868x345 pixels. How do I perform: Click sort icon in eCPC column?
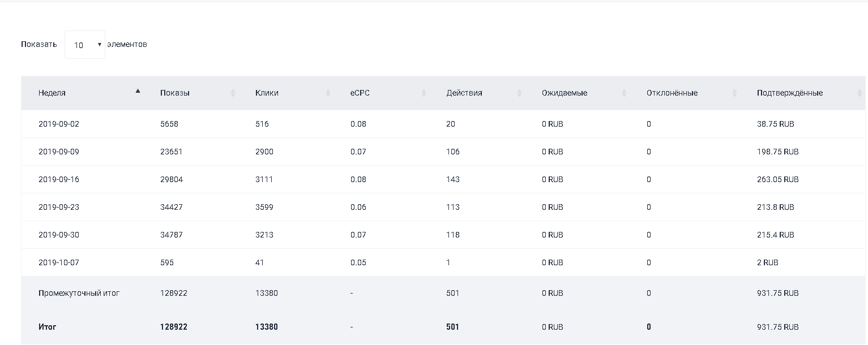pos(424,93)
